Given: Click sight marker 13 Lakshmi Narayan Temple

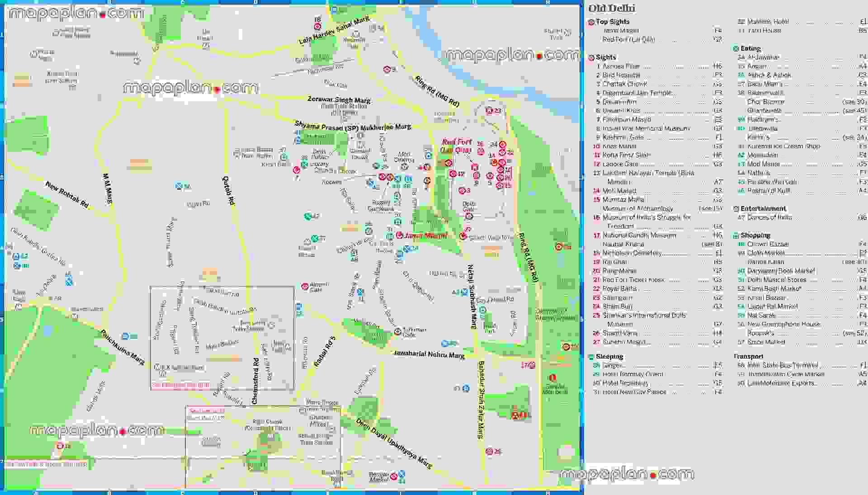Looking at the screenshot, I should tap(60, 446).
